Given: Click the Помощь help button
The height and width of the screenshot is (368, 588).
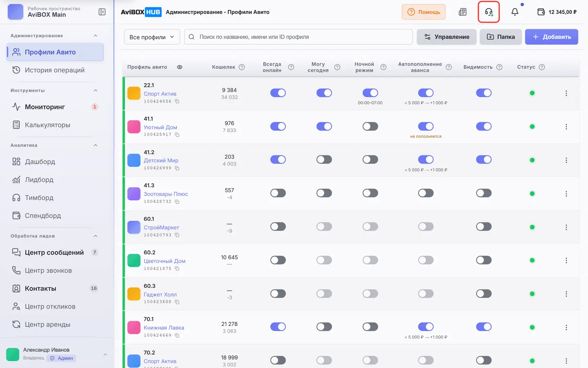Looking at the screenshot, I should (x=423, y=12).
